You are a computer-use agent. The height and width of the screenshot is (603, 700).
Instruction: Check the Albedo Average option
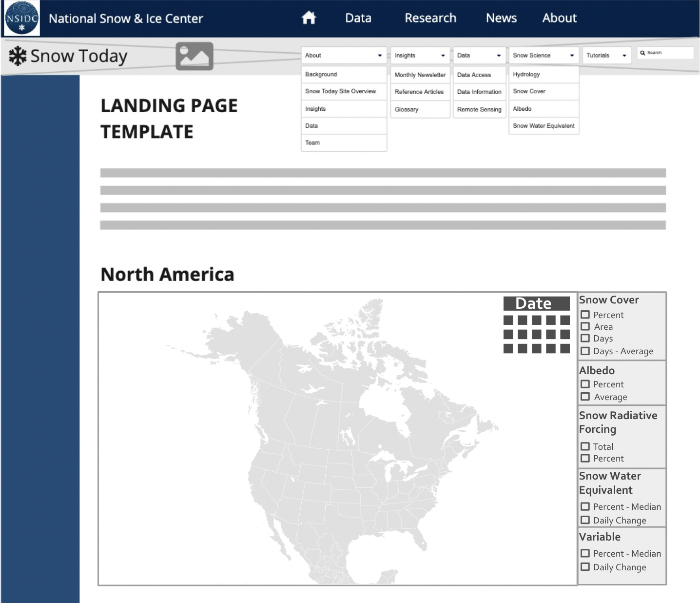click(x=585, y=397)
